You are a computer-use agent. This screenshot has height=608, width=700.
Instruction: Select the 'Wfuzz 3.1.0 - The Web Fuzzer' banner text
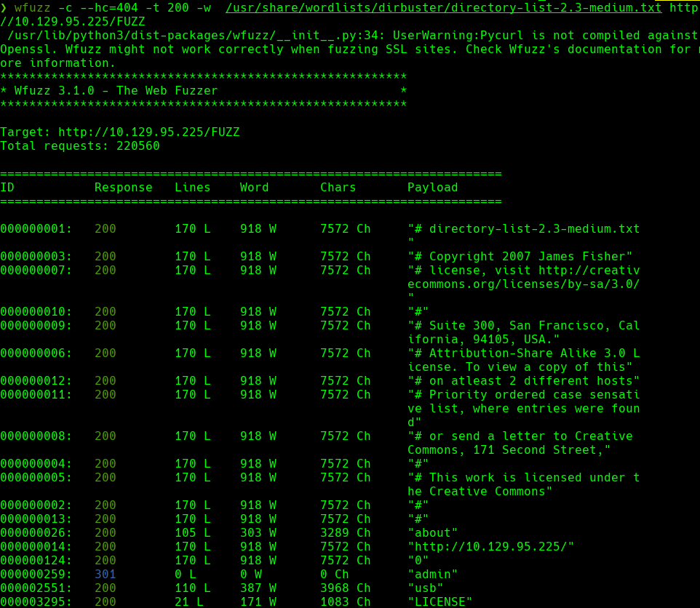(x=116, y=91)
